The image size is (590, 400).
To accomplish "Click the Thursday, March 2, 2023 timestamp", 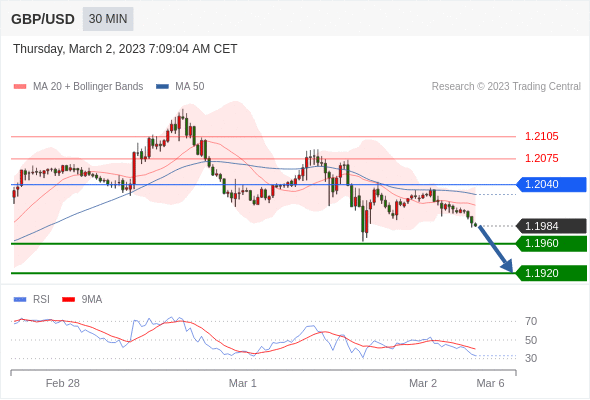I will click(x=125, y=49).
